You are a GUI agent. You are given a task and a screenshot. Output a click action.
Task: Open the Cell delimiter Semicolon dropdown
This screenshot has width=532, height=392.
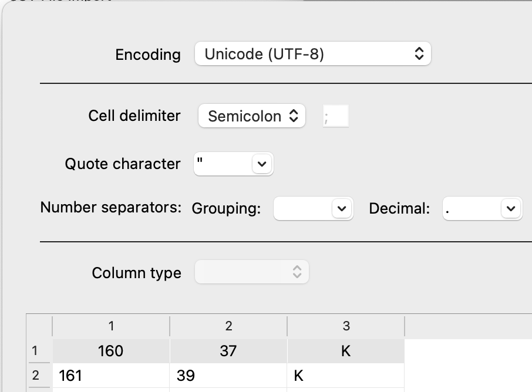coord(252,116)
